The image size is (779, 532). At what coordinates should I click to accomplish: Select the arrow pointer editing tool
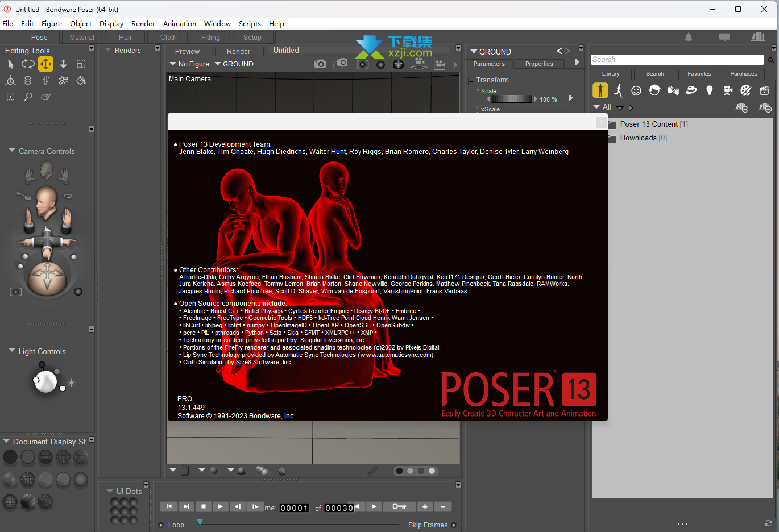10,64
